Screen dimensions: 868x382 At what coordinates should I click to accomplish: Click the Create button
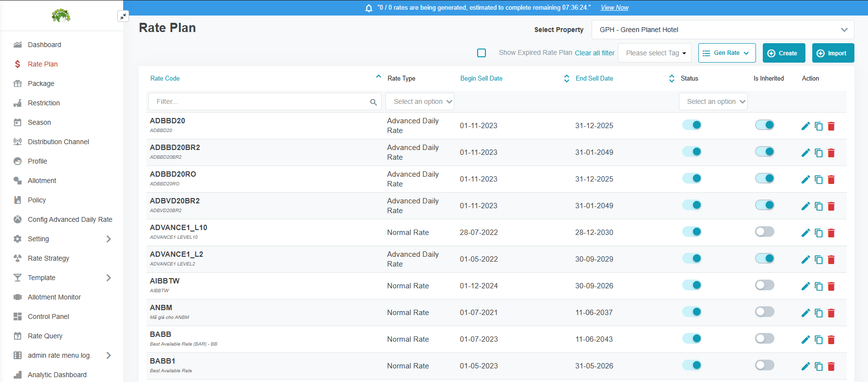[784, 53]
